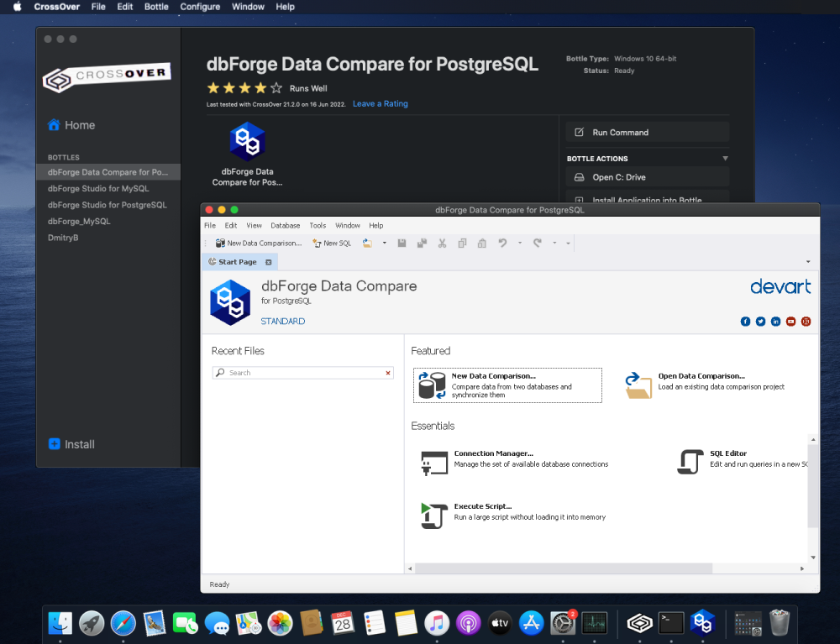840x644 pixels.
Task: Click the Open file toolbar icon
Action: tap(368, 243)
